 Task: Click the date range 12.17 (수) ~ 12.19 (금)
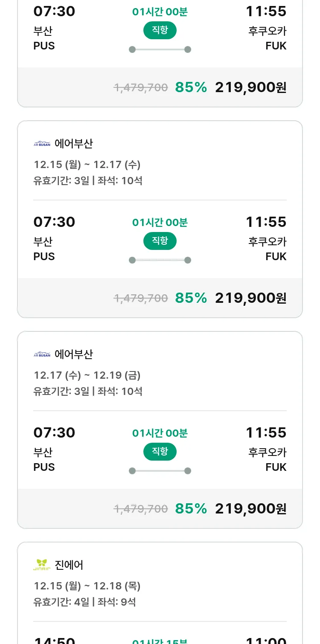87,375
